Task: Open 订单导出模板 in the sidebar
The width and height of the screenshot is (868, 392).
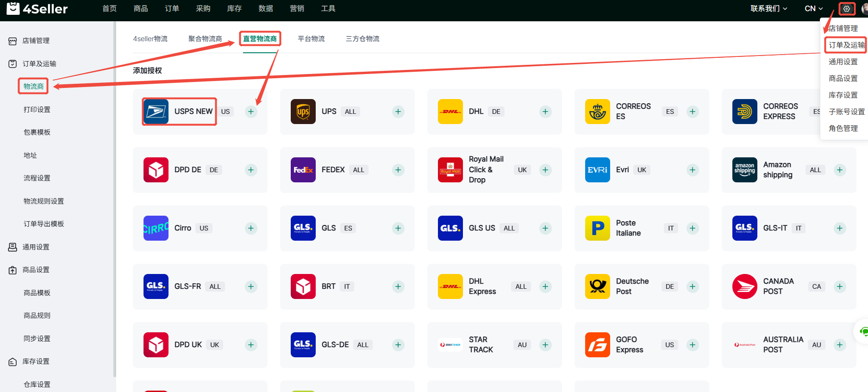Action: (x=44, y=224)
